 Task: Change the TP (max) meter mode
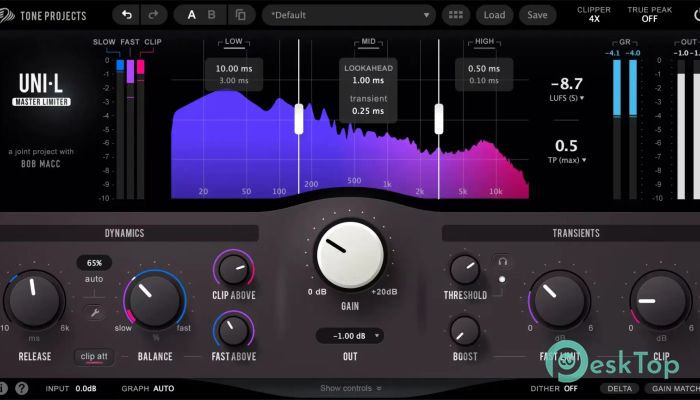click(567, 160)
